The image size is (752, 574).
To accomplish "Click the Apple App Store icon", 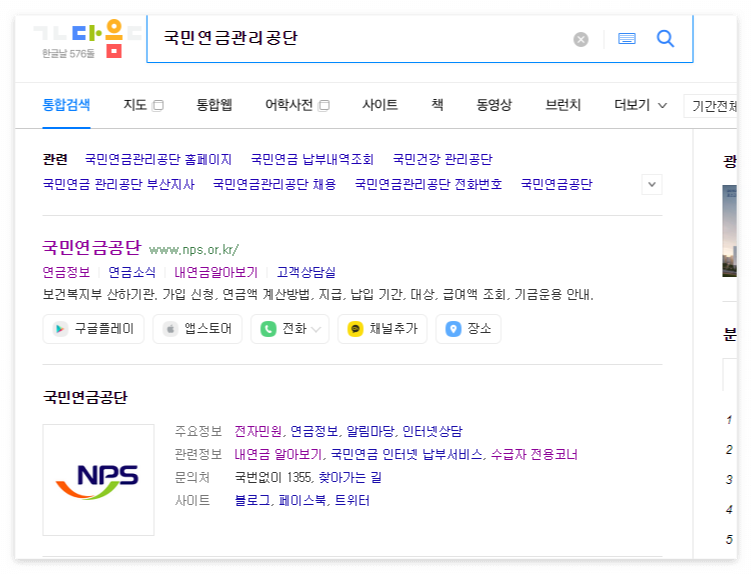I will pyautogui.click(x=170, y=329).
